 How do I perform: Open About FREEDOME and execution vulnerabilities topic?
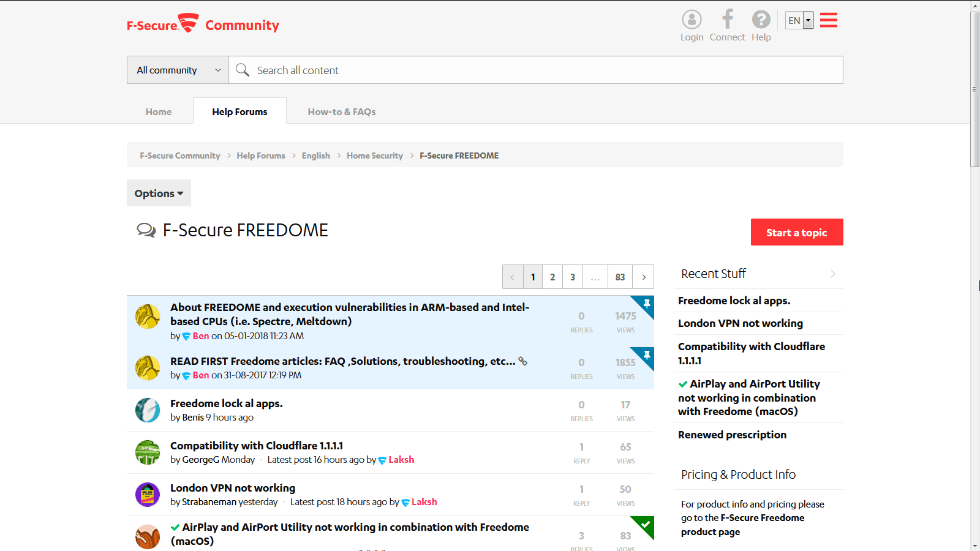pos(350,314)
